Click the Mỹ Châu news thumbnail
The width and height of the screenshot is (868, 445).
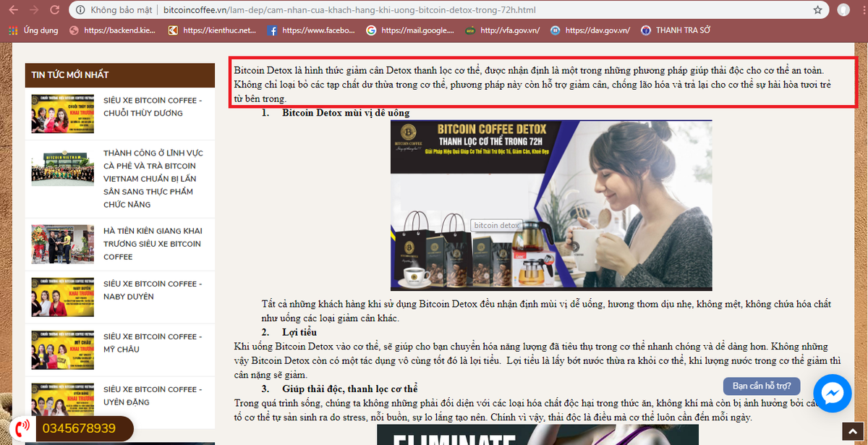click(62, 350)
